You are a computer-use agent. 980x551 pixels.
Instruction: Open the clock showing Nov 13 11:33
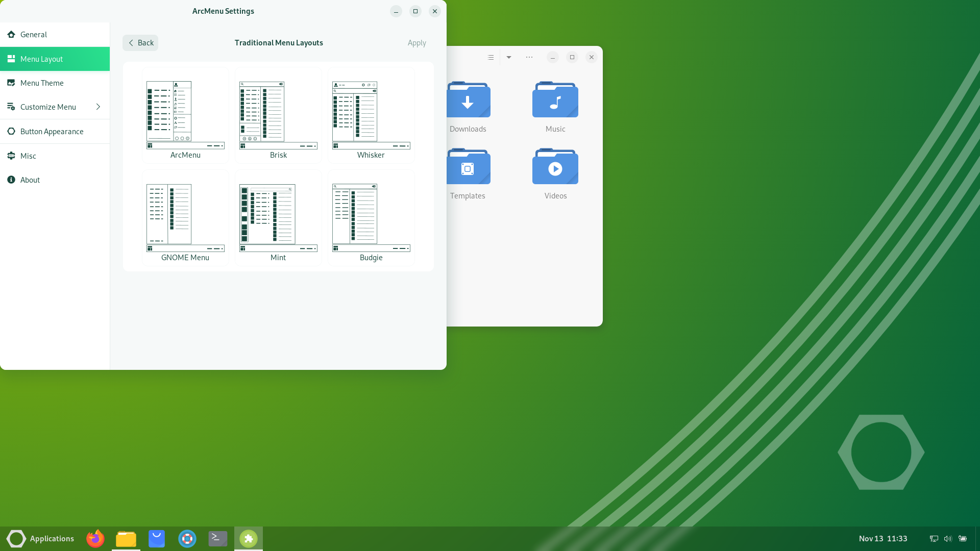[883, 539]
